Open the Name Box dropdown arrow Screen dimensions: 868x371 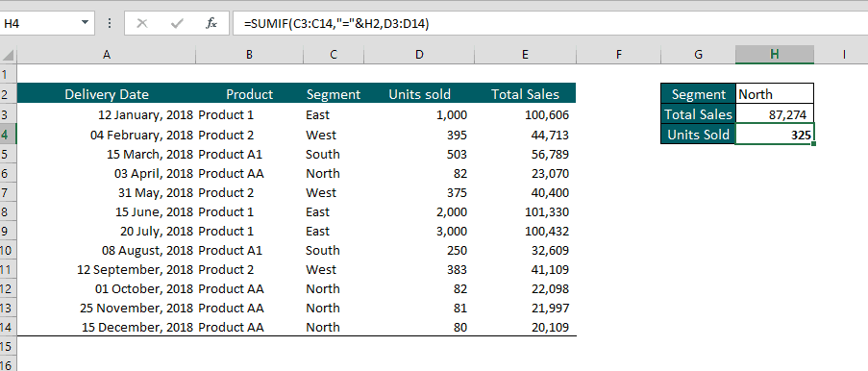(85, 23)
